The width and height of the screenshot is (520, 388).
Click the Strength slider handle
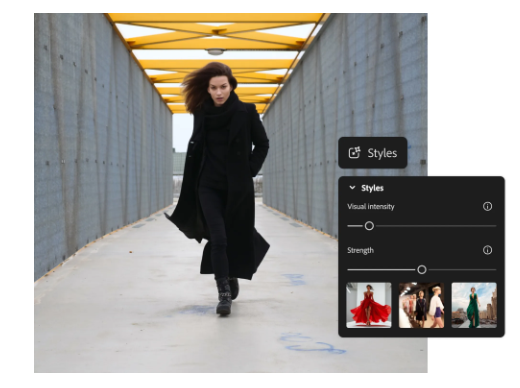click(422, 270)
